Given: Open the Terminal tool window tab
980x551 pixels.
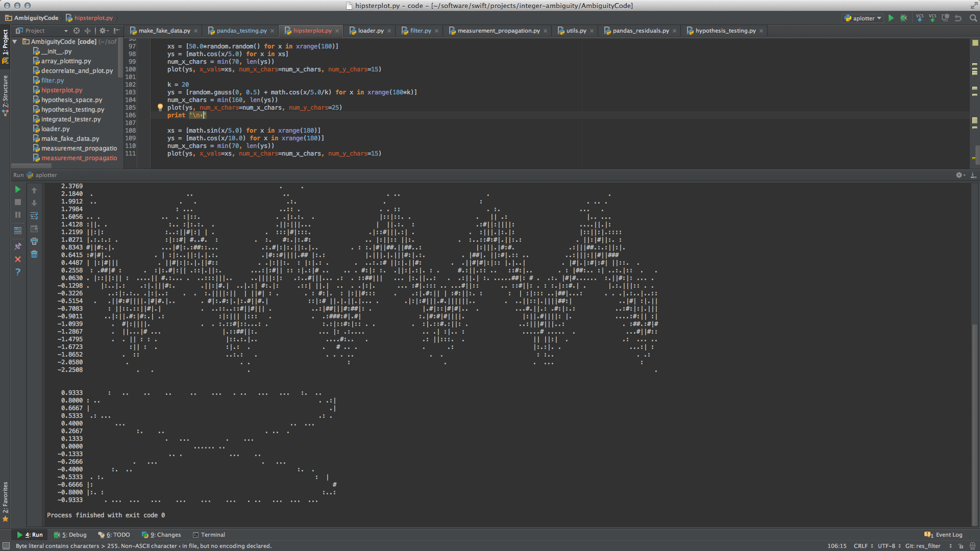Looking at the screenshot, I should click(x=209, y=535).
